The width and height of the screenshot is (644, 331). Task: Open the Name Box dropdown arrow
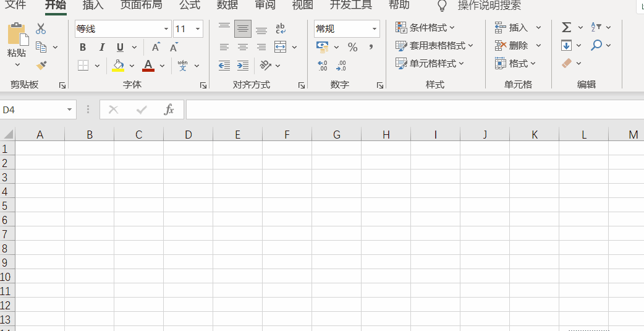69,110
